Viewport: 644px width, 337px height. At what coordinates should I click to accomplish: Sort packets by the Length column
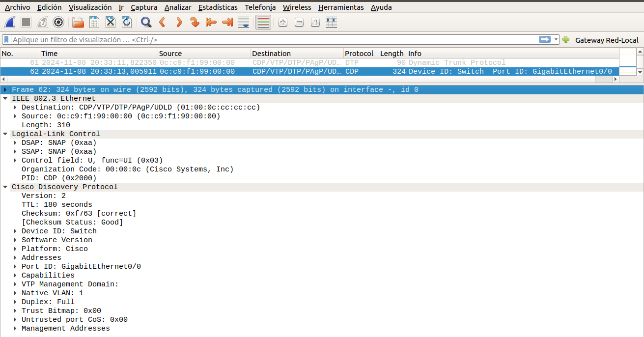[x=392, y=54]
